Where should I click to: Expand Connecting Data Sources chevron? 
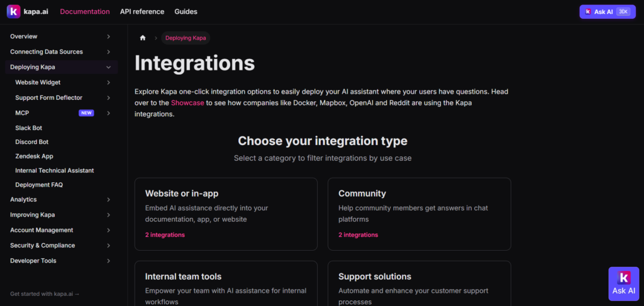point(108,52)
